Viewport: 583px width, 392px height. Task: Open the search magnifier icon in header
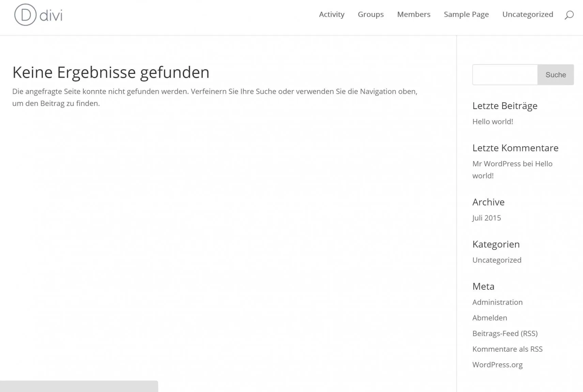click(x=569, y=15)
